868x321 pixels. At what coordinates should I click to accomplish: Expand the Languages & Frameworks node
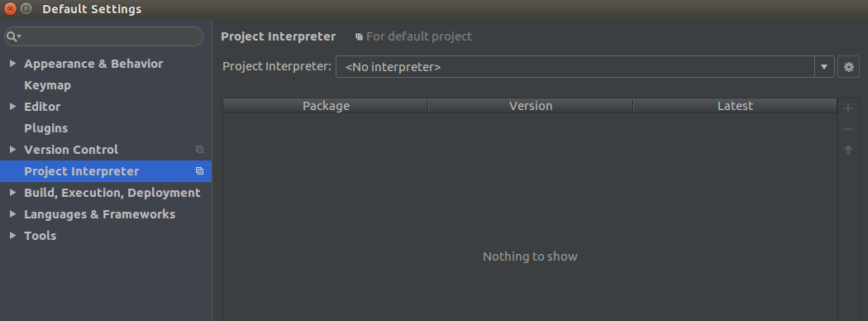pos(12,214)
